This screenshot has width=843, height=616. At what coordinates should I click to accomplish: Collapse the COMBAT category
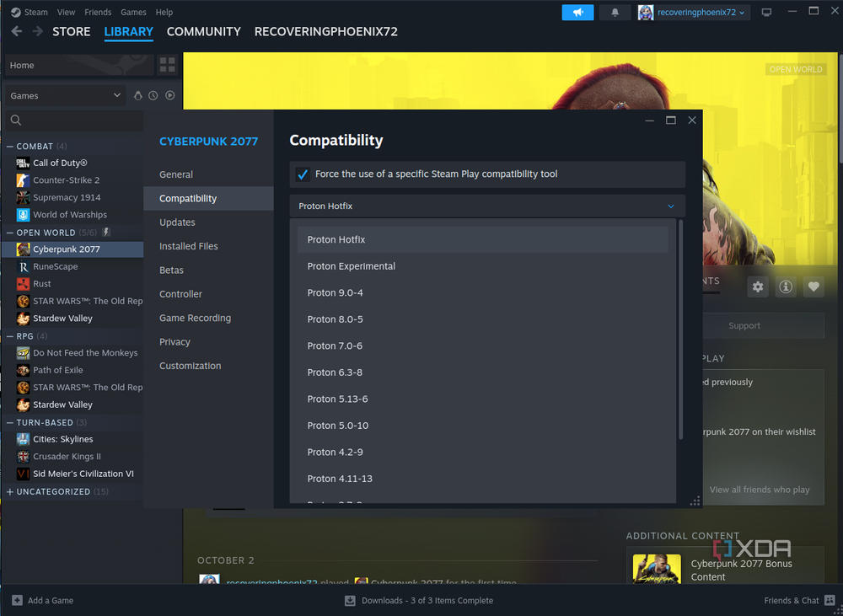(x=9, y=147)
